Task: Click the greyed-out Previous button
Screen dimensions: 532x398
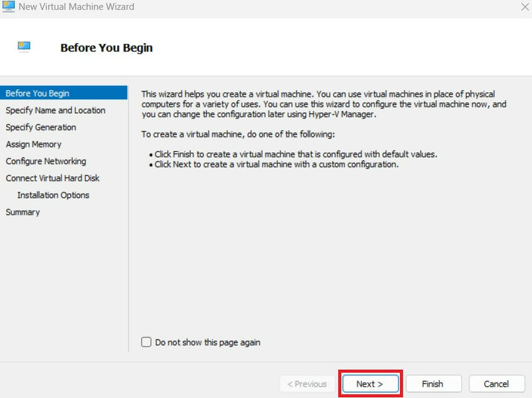Action: coord(307,384)
